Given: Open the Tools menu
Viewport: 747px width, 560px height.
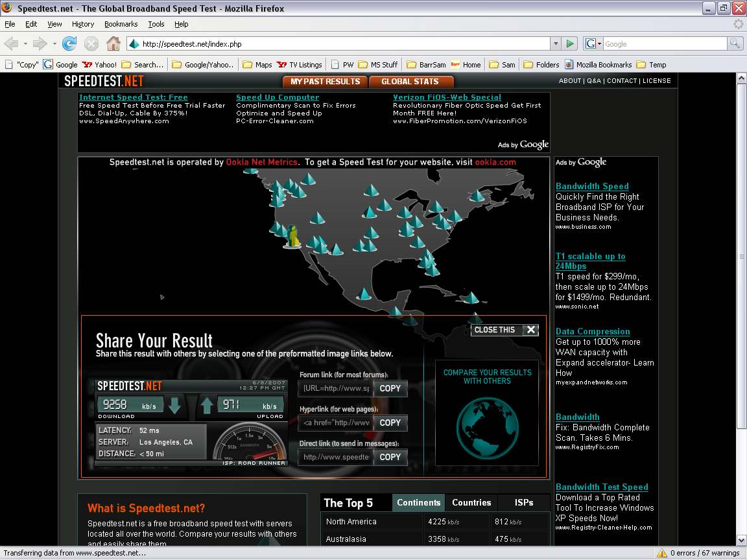Looking at the screenshot, I should click(x=156, y=24).
